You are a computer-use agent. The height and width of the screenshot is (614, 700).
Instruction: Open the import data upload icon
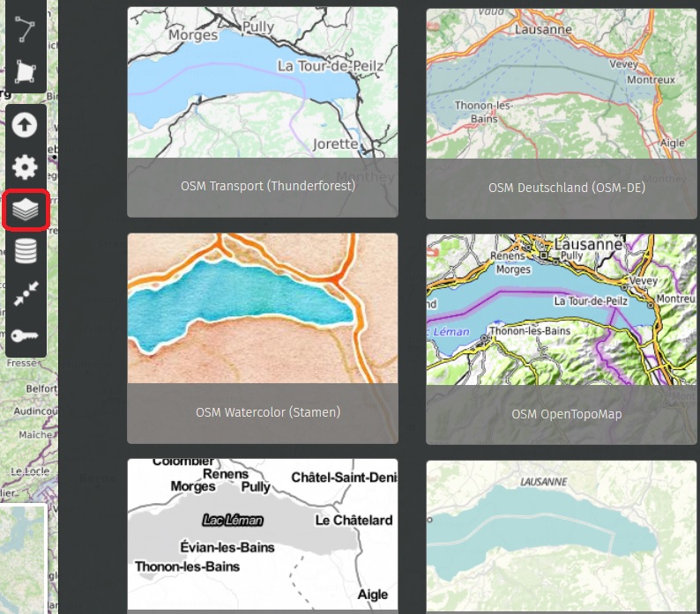(25, 125)
